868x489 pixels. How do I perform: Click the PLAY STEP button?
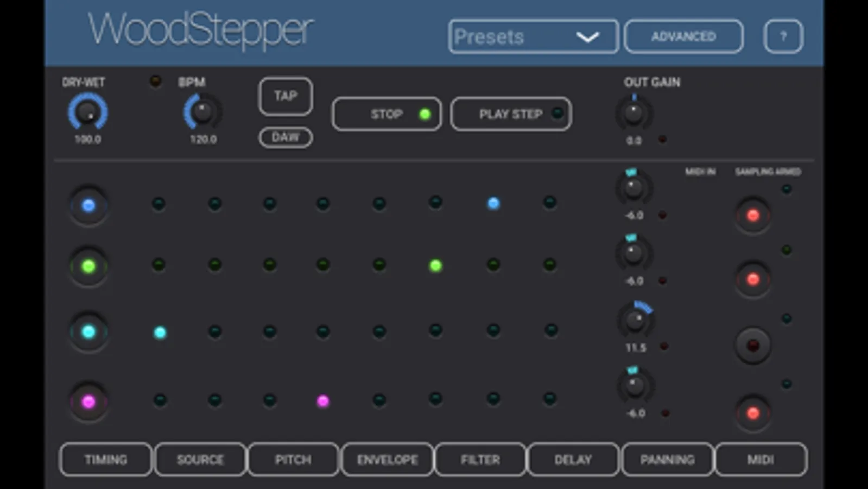511,114
